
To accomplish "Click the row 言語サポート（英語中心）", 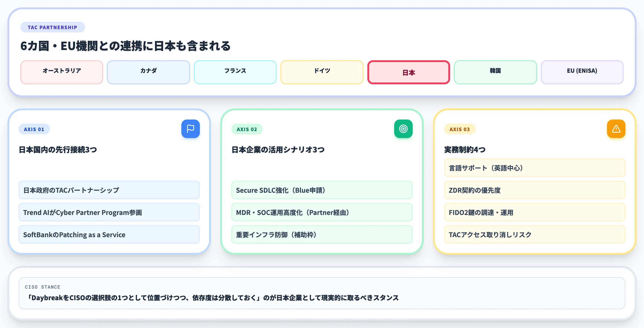I will coord(535,168).
